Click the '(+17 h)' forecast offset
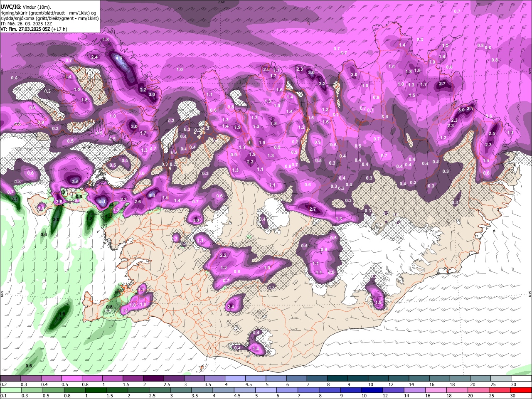This screenshot has height=399, width=532. tap(59, 29)
